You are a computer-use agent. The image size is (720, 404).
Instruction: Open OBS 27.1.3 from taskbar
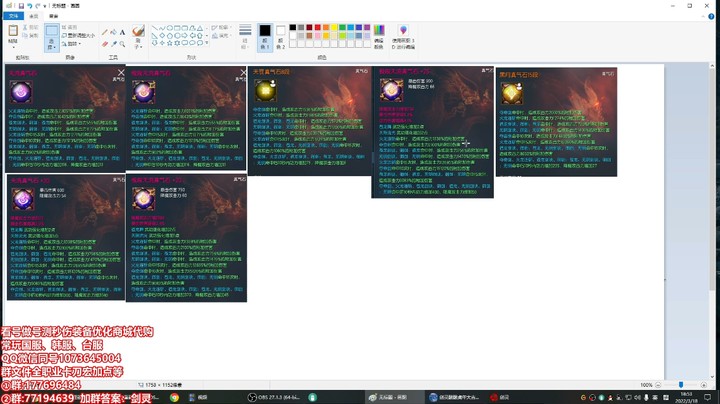click(x=274, y=398)
